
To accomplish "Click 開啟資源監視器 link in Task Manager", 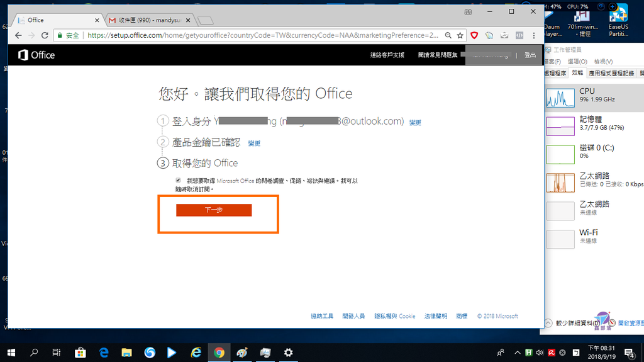I will [631, 323].
